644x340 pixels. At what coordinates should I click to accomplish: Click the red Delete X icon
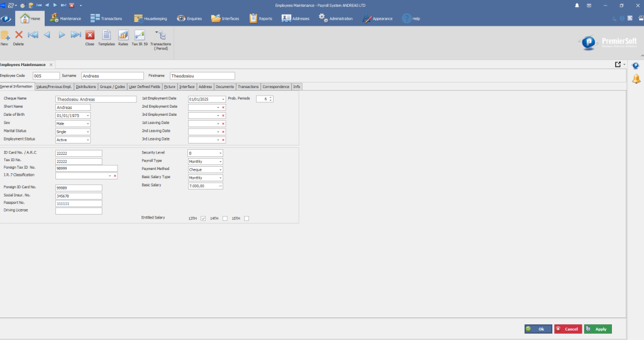18,35
